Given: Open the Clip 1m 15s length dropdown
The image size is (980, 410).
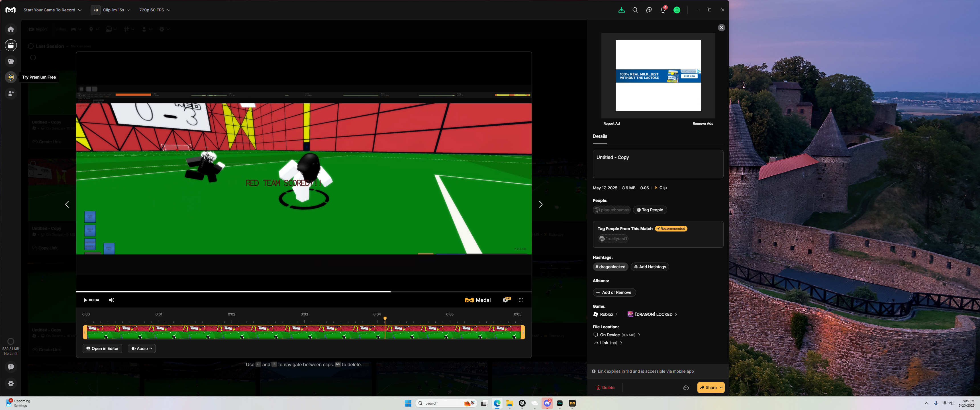Looking at the screenshot, I should click(x=117, y=10).
